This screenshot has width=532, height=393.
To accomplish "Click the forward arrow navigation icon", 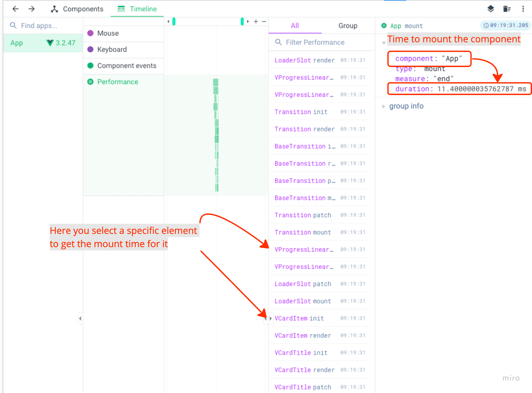I will coord(32,9).
